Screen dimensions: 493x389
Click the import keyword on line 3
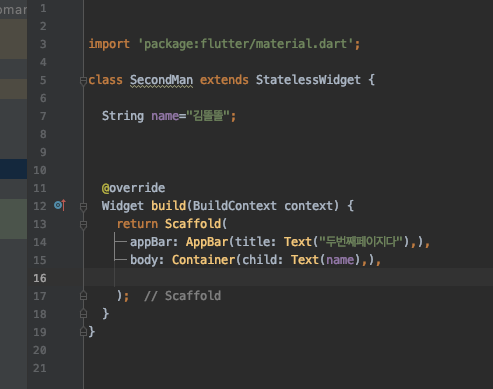pyautogui.click(x=109, y=44)
